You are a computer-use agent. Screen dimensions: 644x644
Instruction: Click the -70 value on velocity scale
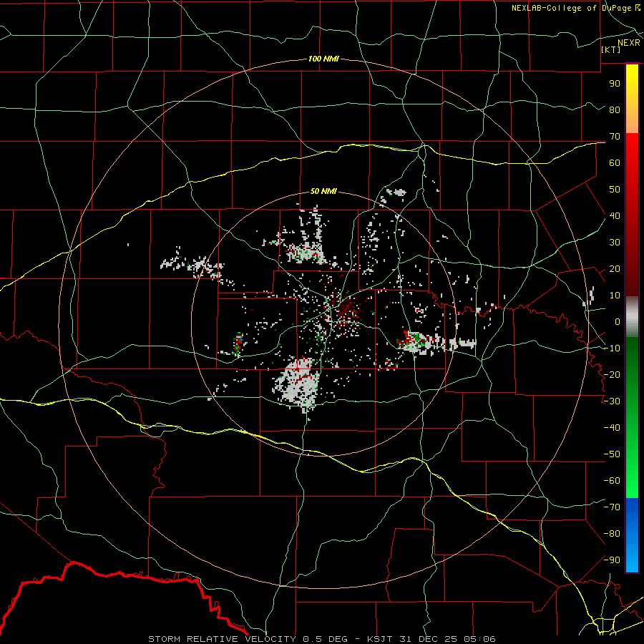click(x=612, y=507)
